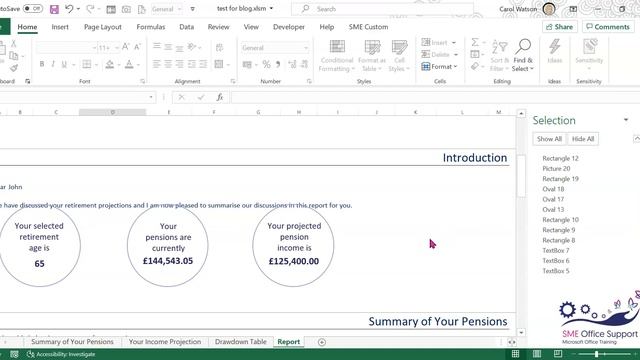640x360 pixels.
Task: Click the formula bar input area
Action: tap(435, 97)
